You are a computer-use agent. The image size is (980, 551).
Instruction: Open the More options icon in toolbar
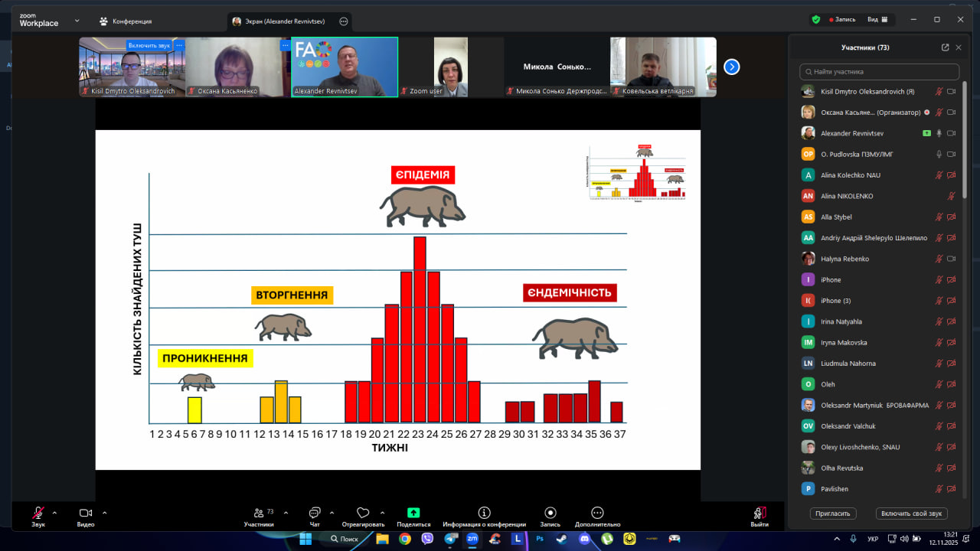[597, 513]
